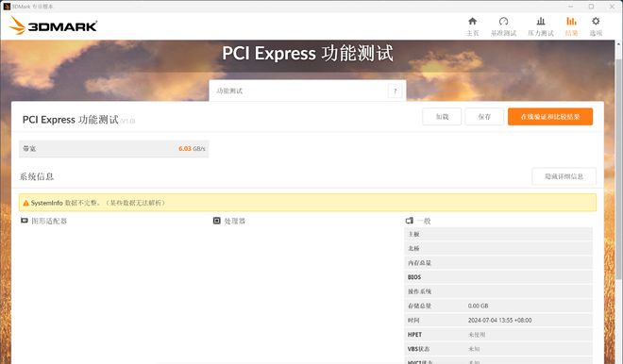Click the white PCI Express 功能测试 banner title

[x=308, y=53]
